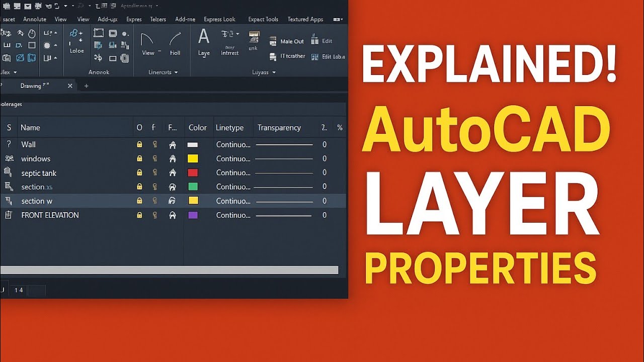Add a new drawing tab with plus

(86, 86)
